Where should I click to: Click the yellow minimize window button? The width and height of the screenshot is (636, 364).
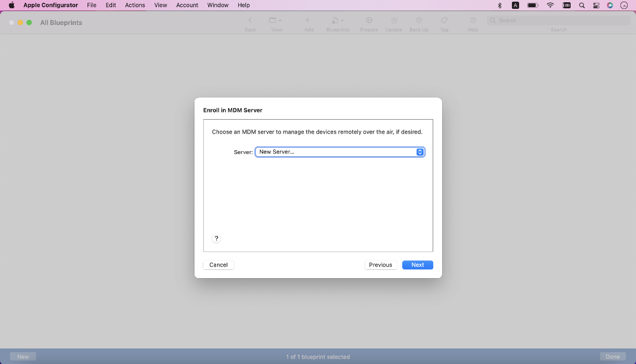click(20, 23)
